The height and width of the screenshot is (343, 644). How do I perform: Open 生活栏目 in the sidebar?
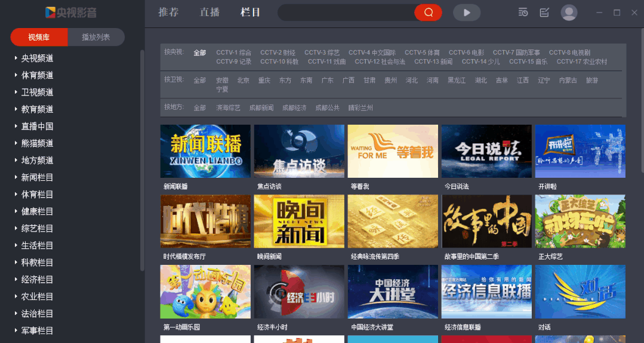[x=38, y=245]
